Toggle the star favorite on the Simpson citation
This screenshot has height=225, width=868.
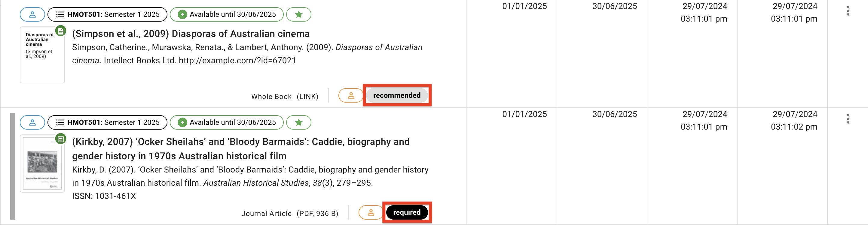click(x=298, y=14)
